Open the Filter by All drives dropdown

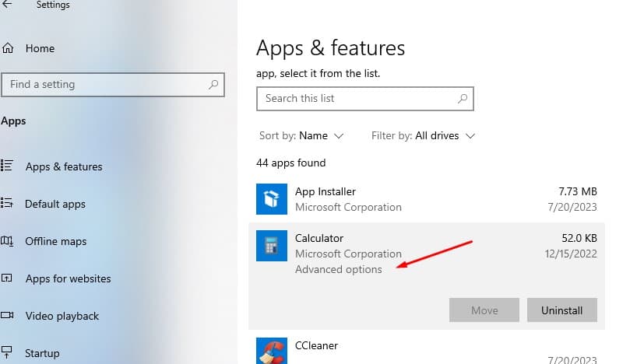(424, 136)
